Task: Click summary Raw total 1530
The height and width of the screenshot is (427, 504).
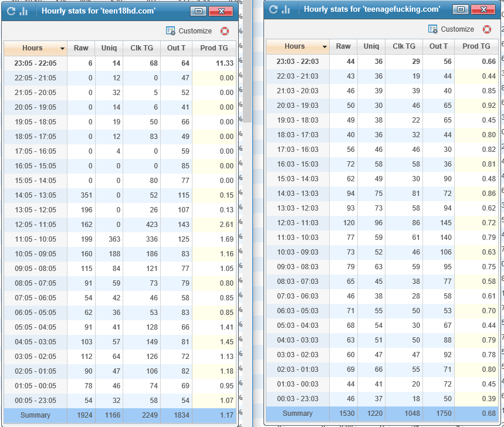Action: pyautogui.click(x=347, y=414)
